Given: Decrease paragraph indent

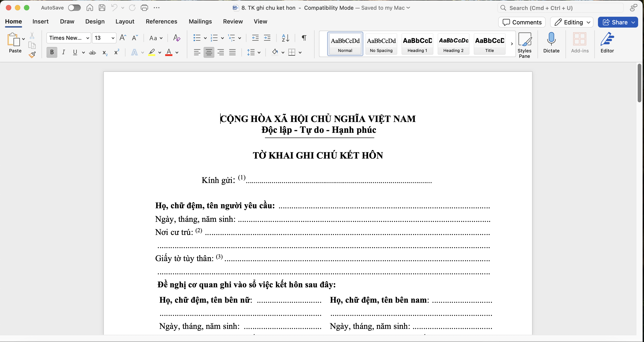Looking at the screenshot, I should (x=255, y=38).
